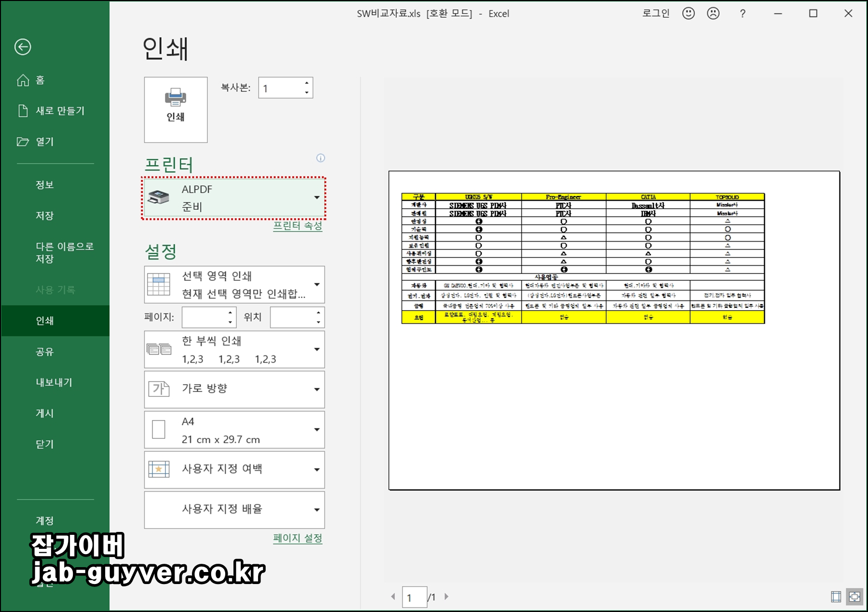Decrease the 위치 end page value
The image size is (868, 612).
point(319,322)
